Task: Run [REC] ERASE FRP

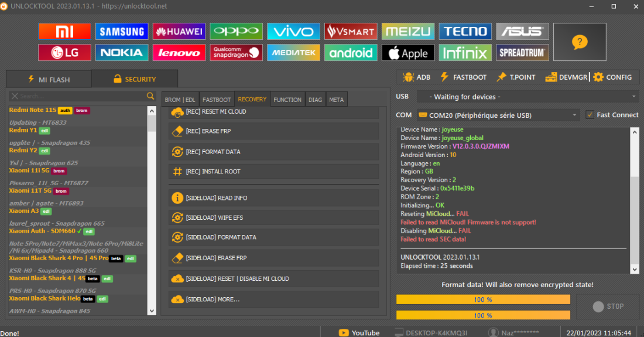Action: coord(273,131)
